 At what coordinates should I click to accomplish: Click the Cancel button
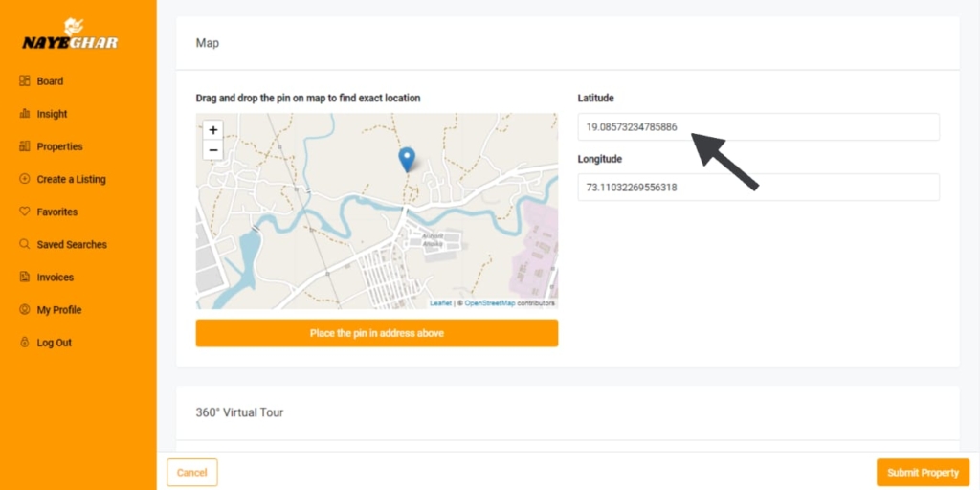click(192, 473)
